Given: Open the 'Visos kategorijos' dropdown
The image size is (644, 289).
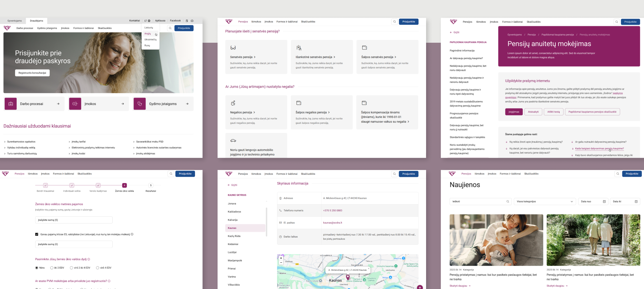Looking at the screenshot, I should coord(544,202).
